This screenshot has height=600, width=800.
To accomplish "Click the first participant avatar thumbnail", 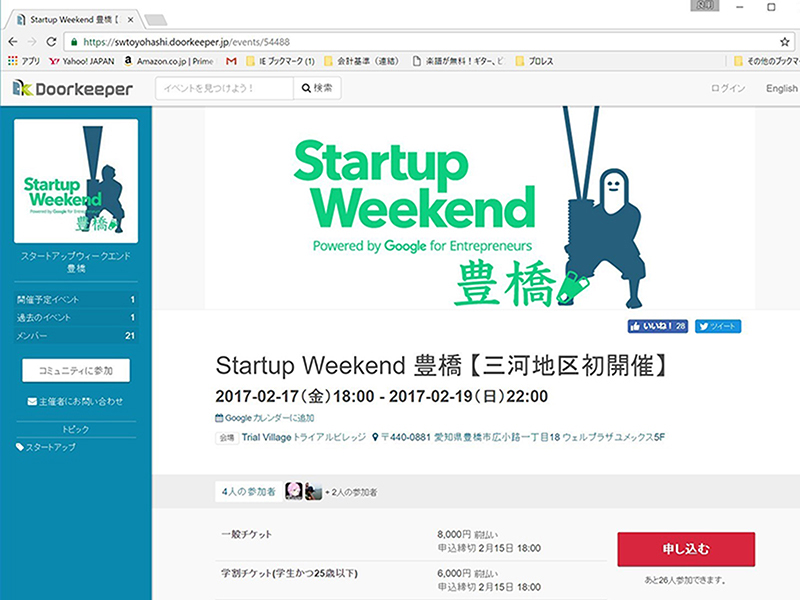I will click(294, 491).
